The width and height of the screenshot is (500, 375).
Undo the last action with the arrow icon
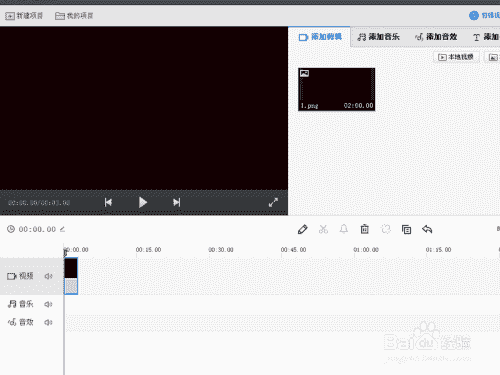tap(427, 229)
